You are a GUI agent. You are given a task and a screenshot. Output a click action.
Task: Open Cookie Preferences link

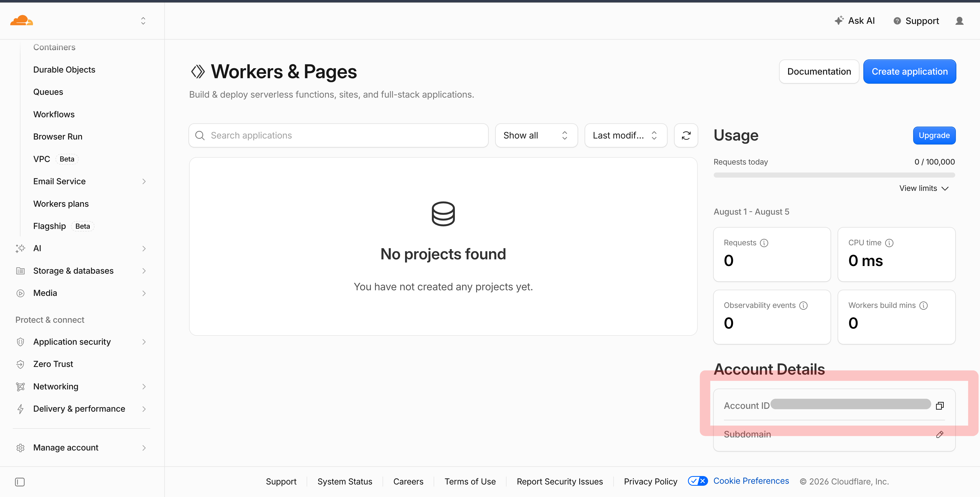pyautogui.click(x=751, y=481)
